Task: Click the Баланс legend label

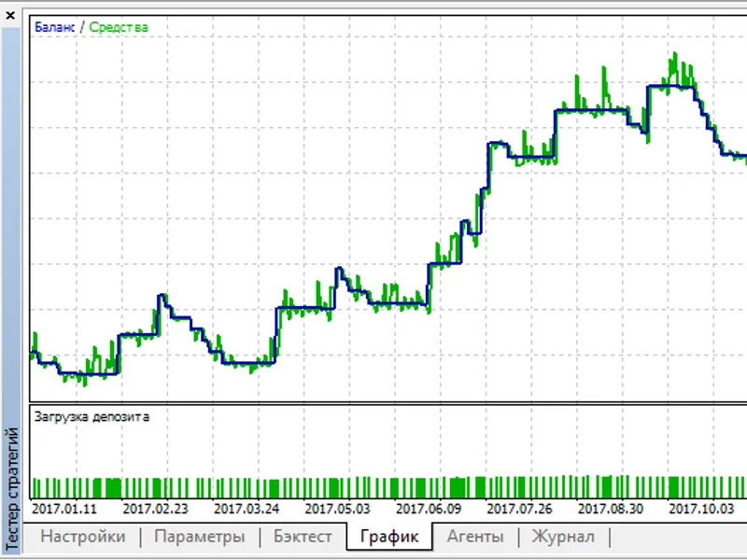Action: (x=55, y=27)
